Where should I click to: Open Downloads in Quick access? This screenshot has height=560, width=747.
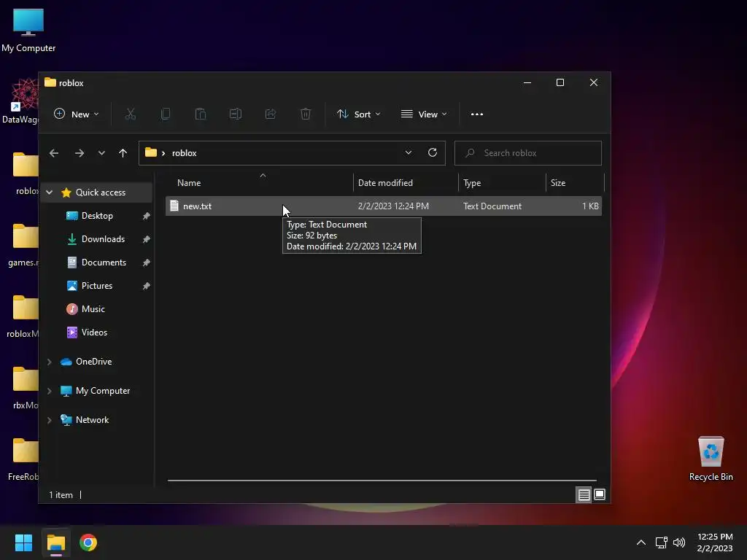103,239
